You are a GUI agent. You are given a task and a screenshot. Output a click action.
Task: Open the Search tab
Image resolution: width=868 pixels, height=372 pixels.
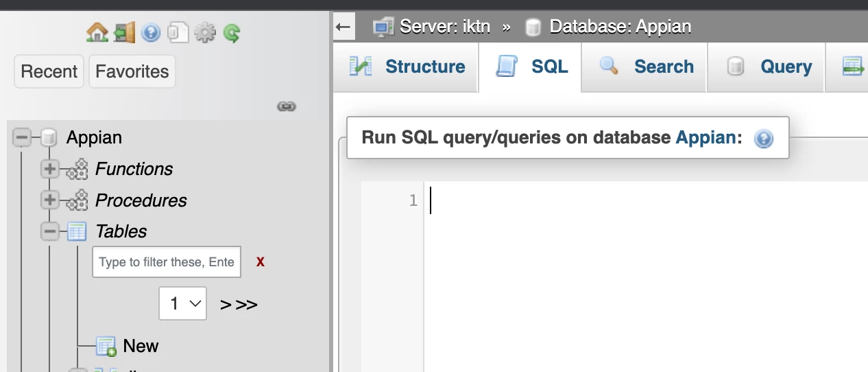pyautogui.click(x=644, y=67)
